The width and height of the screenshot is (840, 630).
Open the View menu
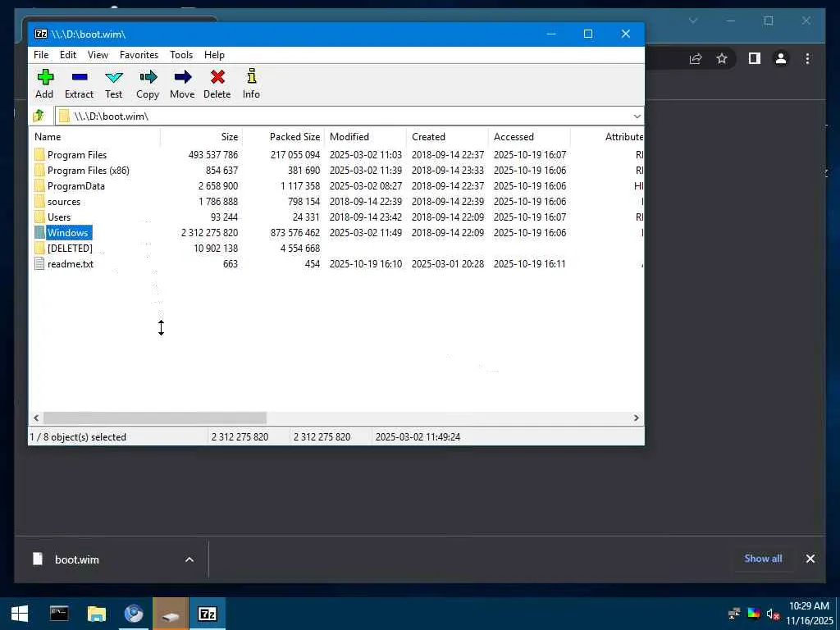pos(98,55)
